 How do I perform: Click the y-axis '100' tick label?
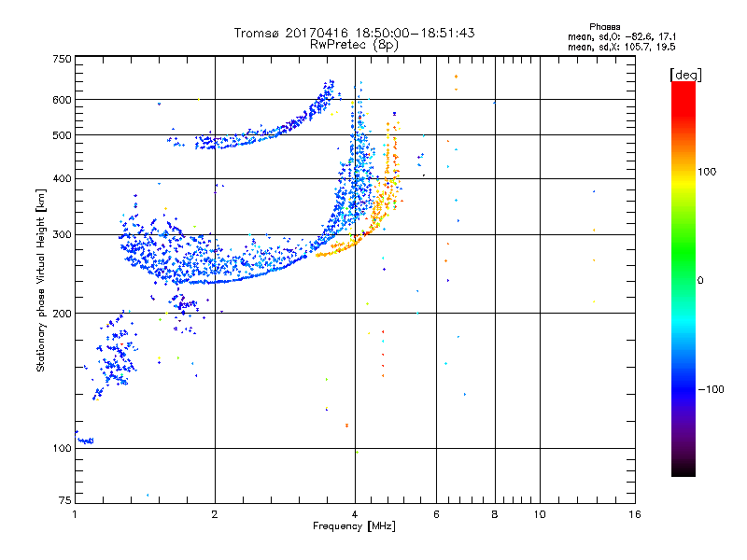tap(63, 449)
